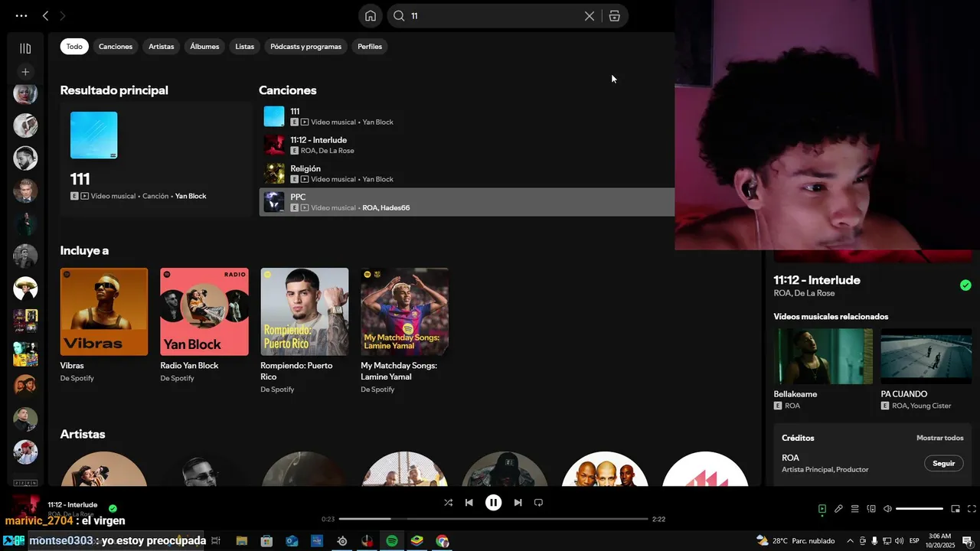Open Bellakeame related music video
Image resolution: width=980 pixels, height=551 pixels.
[x=823, y=369]
